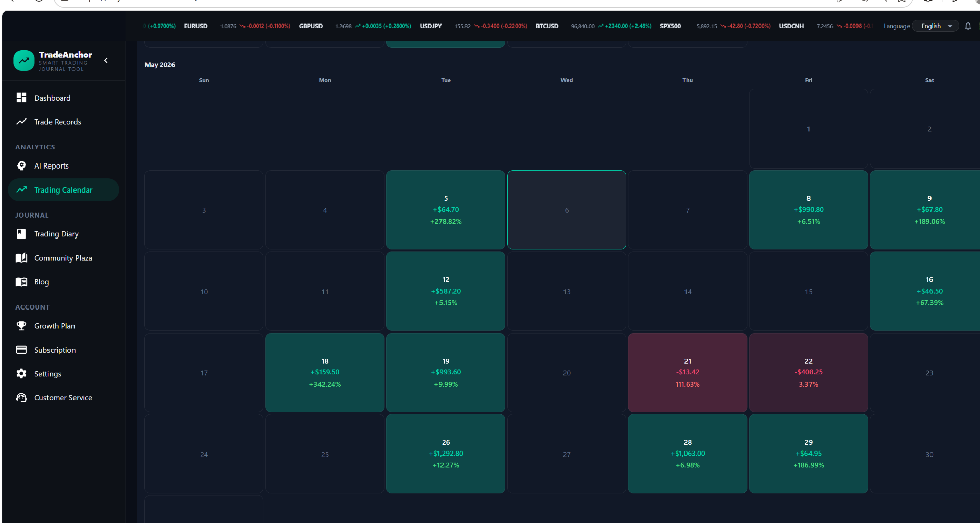Open May 26 showing +$1,292.80
This screenshot has width=980, height=523.
(446, 454)
